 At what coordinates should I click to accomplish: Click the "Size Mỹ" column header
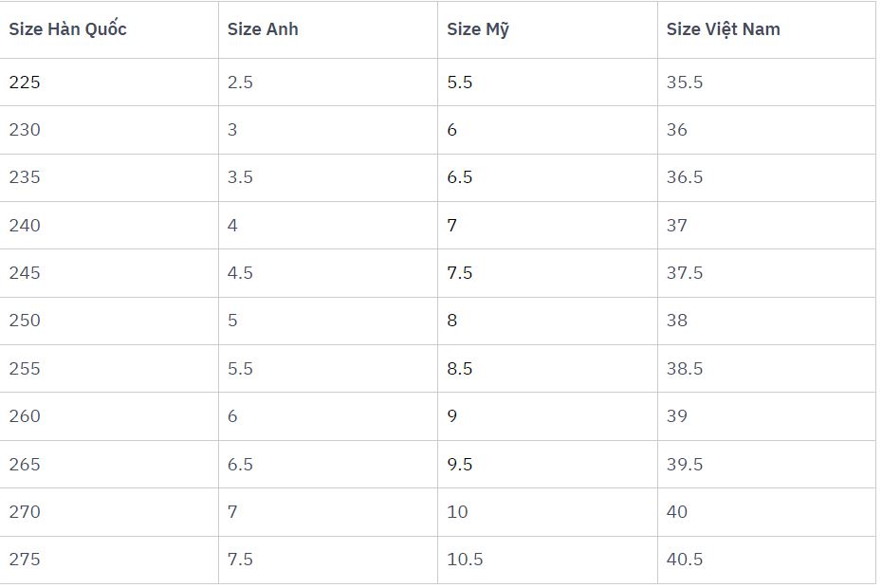[x=478, y=29]
